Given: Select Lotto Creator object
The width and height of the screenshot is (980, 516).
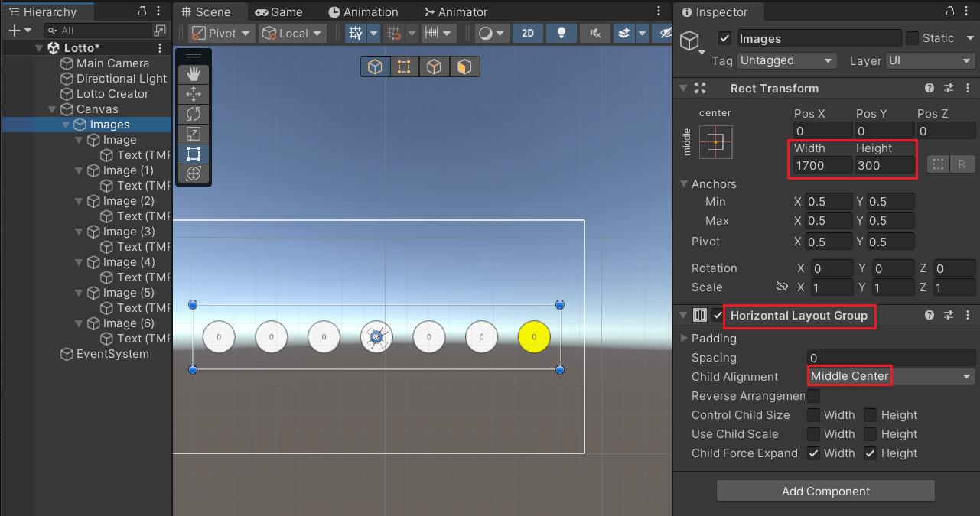Looking at the screenshot, I should 112,94.
